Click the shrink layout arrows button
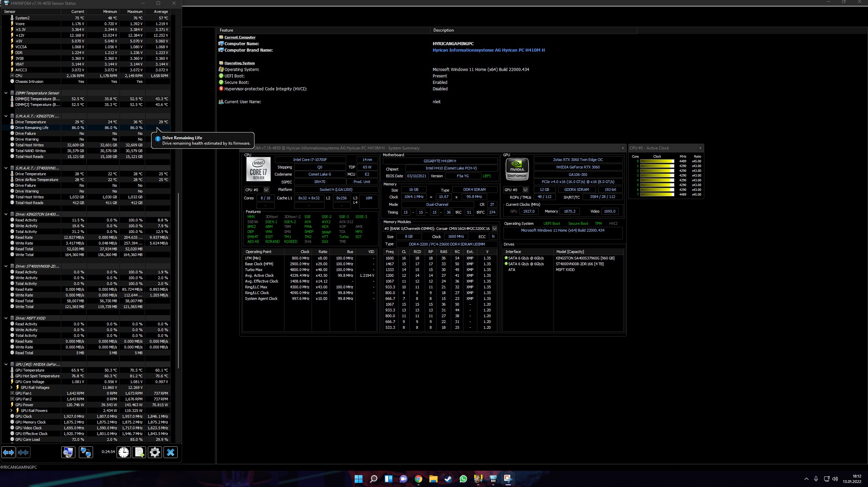Screen dimensions: 868x487 (23, 452)
